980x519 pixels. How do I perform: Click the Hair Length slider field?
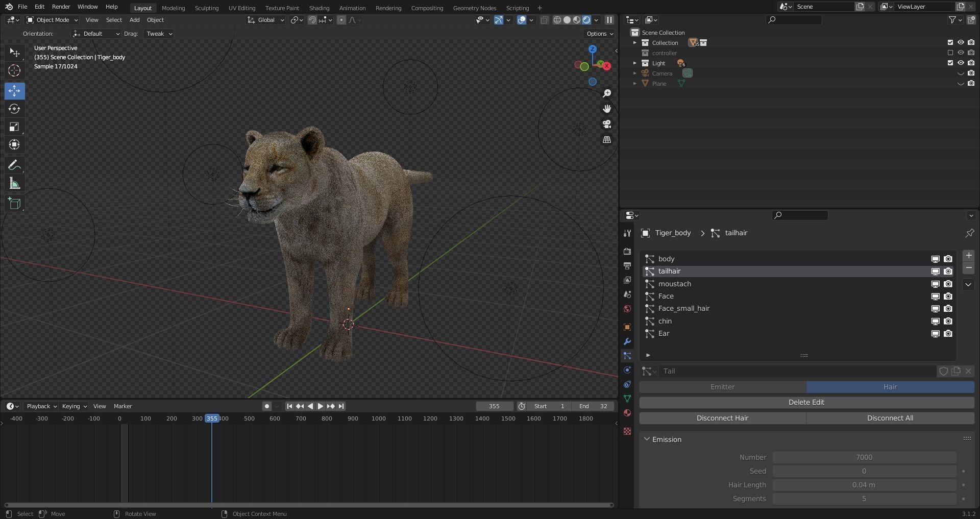coord(864,485)
